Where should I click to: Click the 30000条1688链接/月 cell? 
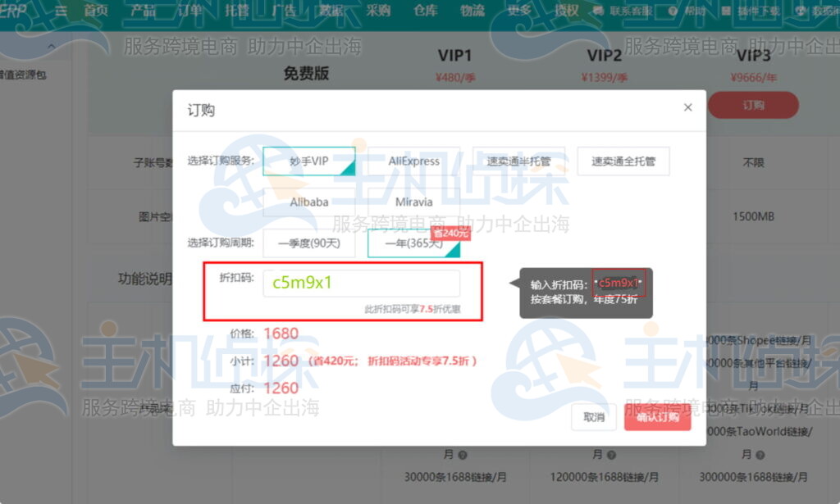455,477
